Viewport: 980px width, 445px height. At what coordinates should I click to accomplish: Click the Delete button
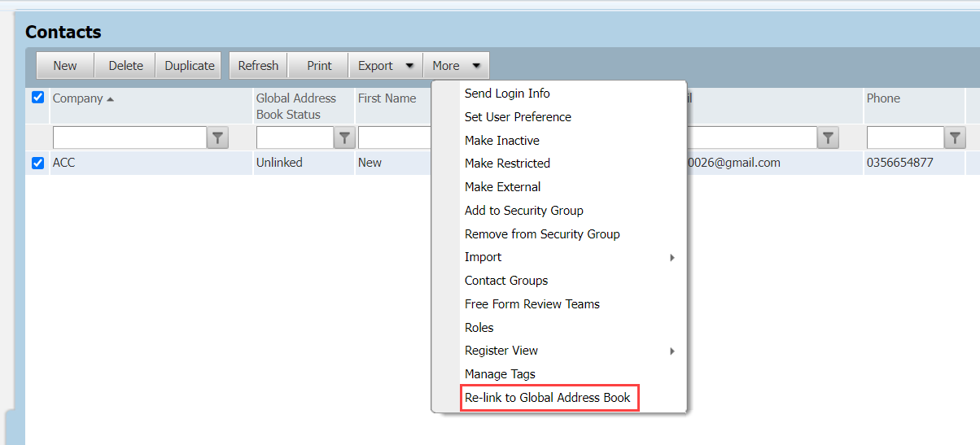coord(125,66)
